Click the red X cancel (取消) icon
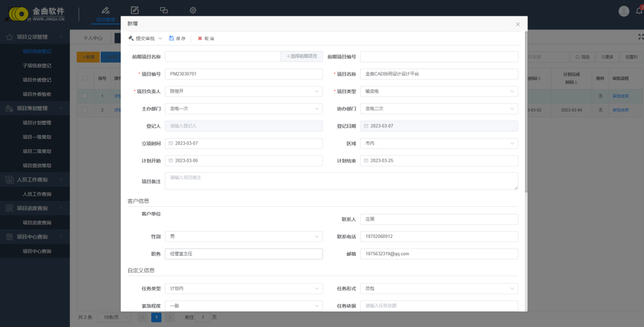Screen dimensions: 644x327 coord(200,38)
